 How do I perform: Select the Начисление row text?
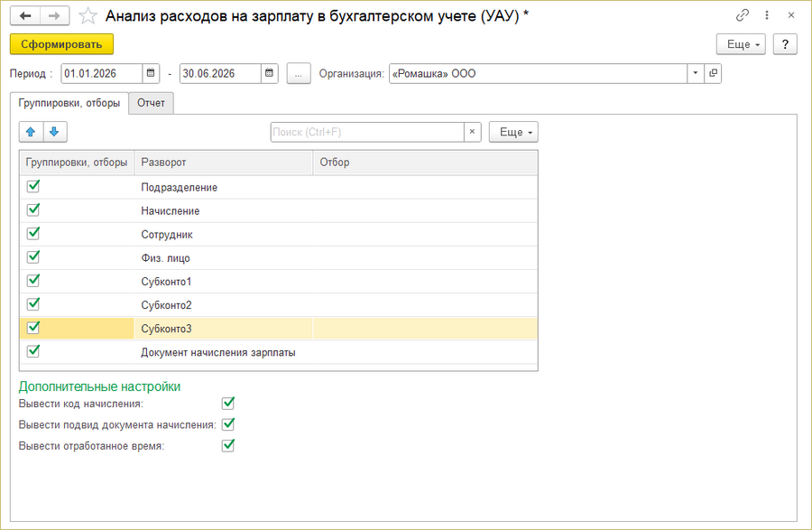171,211
